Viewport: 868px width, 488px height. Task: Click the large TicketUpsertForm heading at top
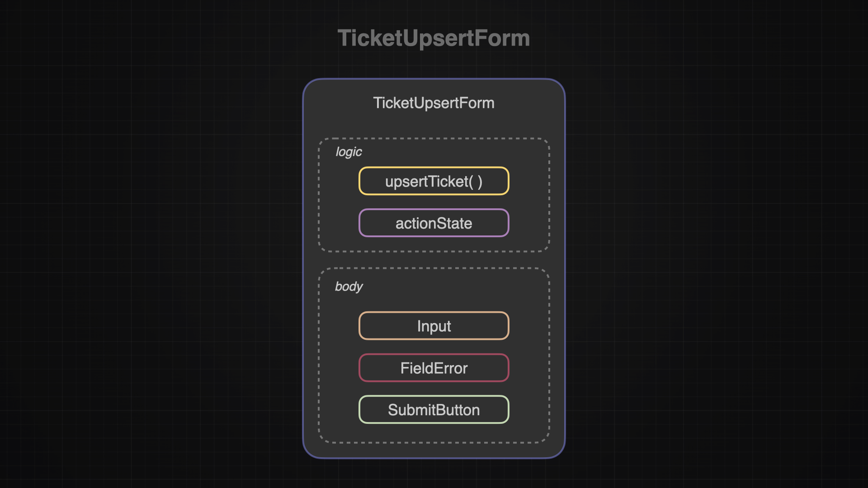[433, 38]
